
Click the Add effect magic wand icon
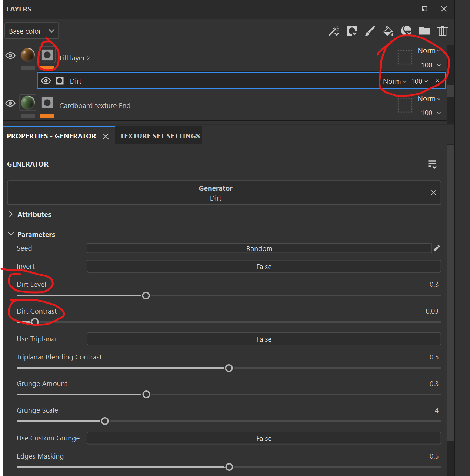(334, 31)
